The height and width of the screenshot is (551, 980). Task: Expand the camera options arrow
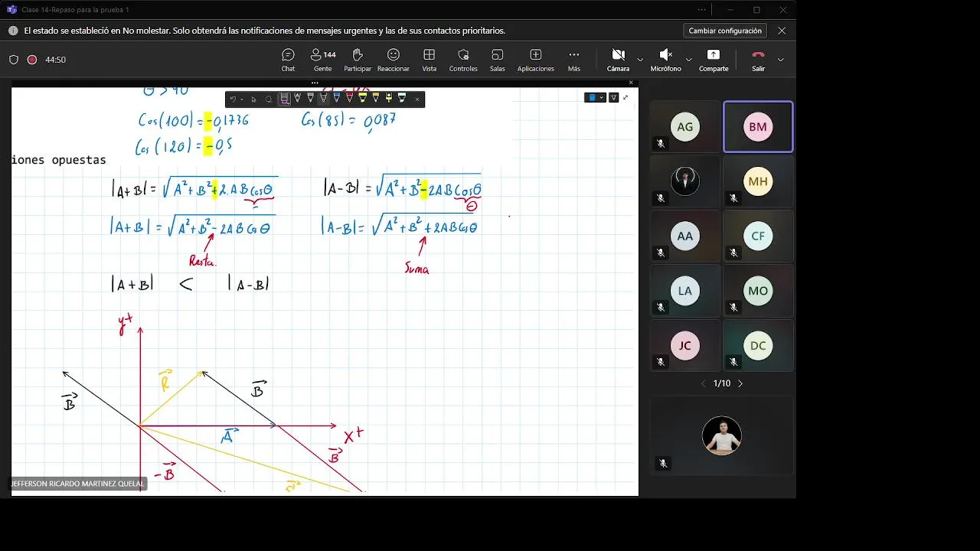640,60
